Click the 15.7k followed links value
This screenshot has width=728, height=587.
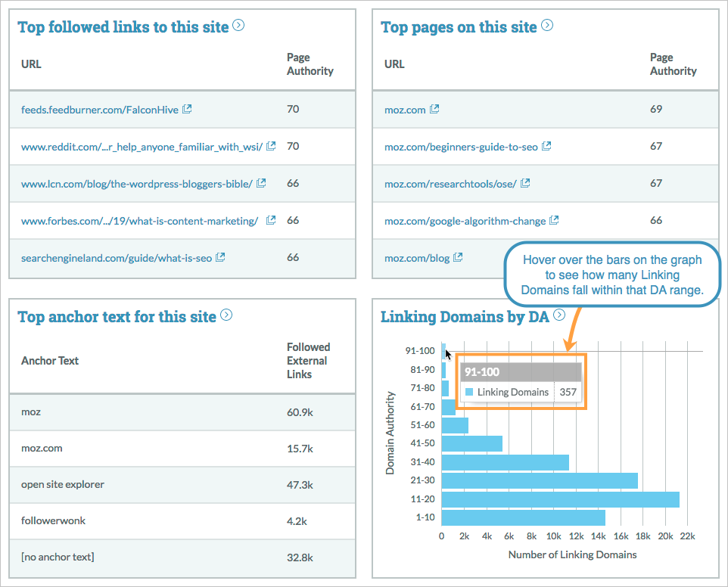click(300, 449)
